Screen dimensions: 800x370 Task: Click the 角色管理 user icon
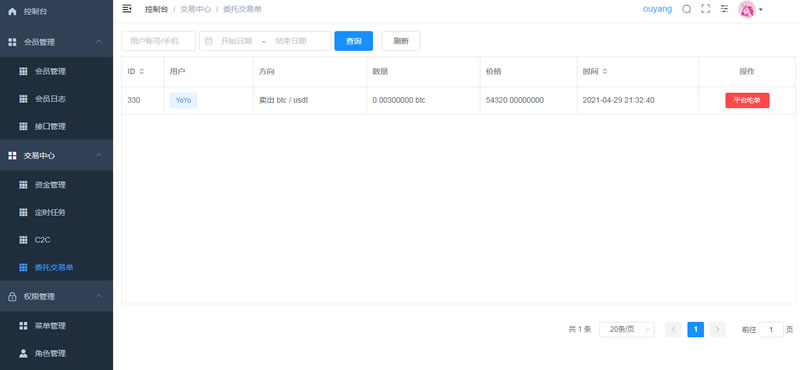click(23, 353)
